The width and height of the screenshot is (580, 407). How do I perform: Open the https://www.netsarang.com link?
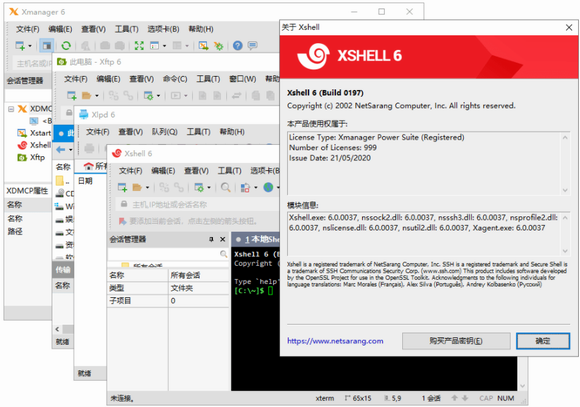click(335, 341)
